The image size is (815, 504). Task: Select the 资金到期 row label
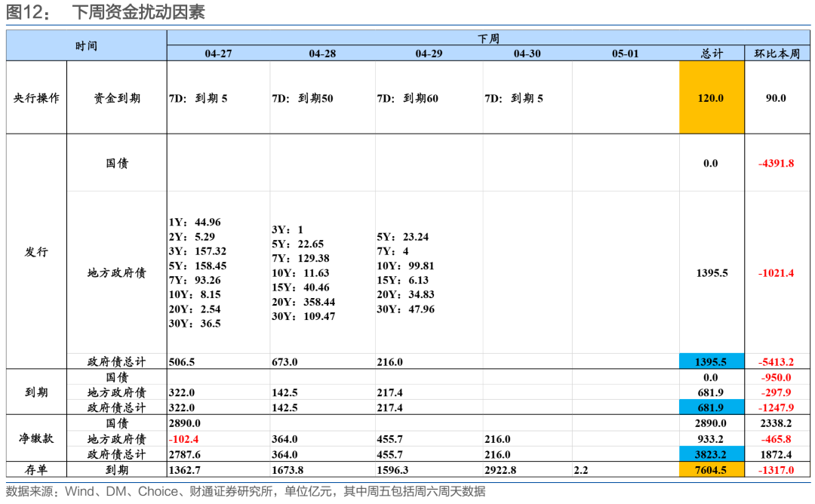117,97
